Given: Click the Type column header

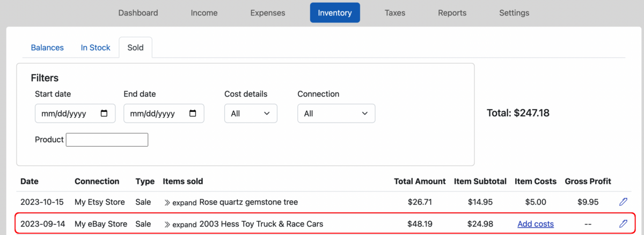Looking at the screenshot, I should (145, 181).
